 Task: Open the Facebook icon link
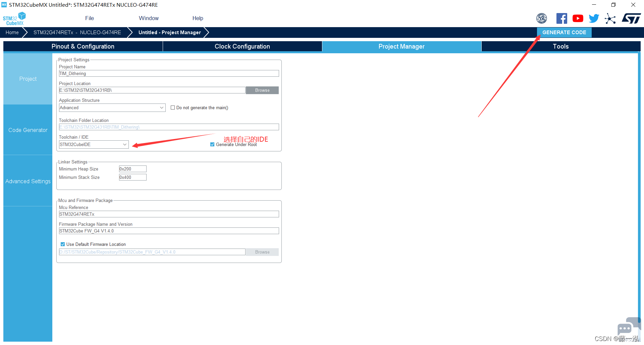pyautogui.click(x=561, y=18)
